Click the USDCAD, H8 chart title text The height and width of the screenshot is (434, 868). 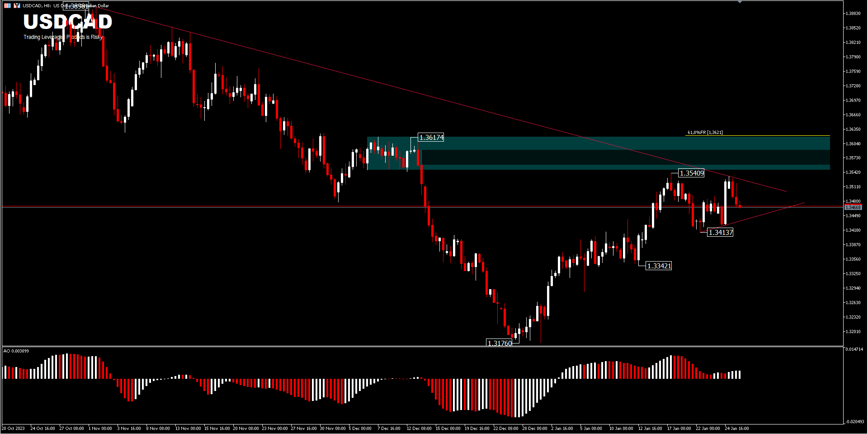[37, 6]
